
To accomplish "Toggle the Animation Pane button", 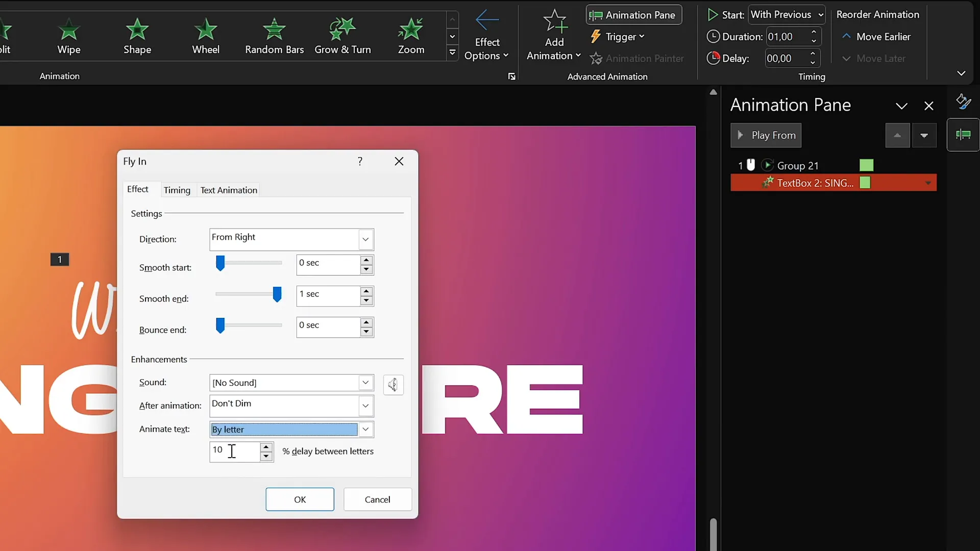I will point(633,15).
